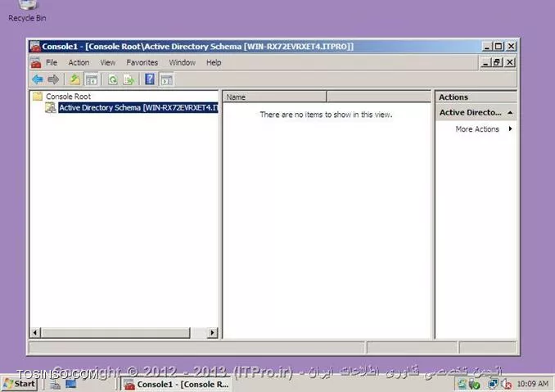Click the tree pane horizontal scrollbar thumb
This screenshot has height=392, width=555.
point(115,332)
